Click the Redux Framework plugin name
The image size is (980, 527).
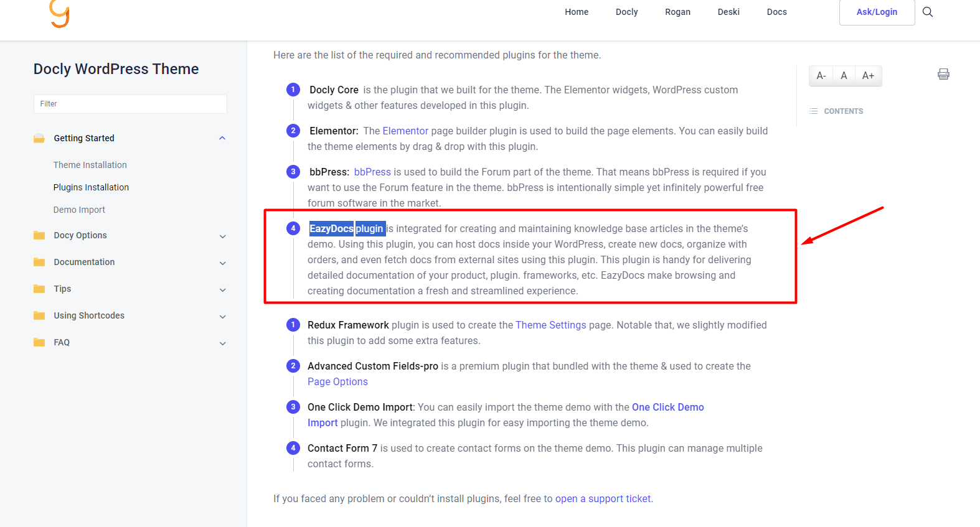pyautogui.click(x=348, y=325)
